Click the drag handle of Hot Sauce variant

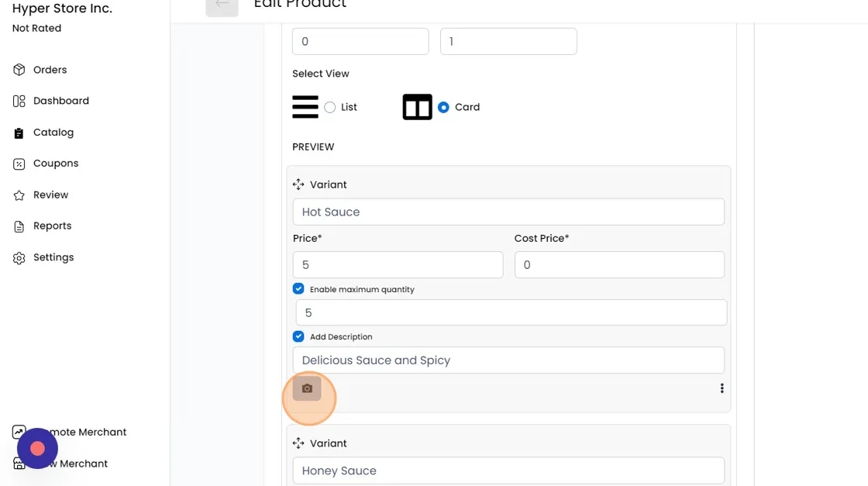298,184
